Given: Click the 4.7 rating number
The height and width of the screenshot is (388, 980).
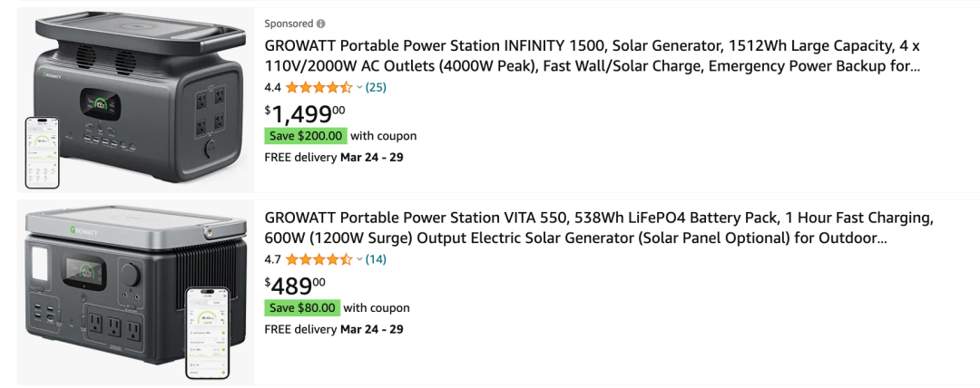Looking at the screenshot, I should point(272,259).
